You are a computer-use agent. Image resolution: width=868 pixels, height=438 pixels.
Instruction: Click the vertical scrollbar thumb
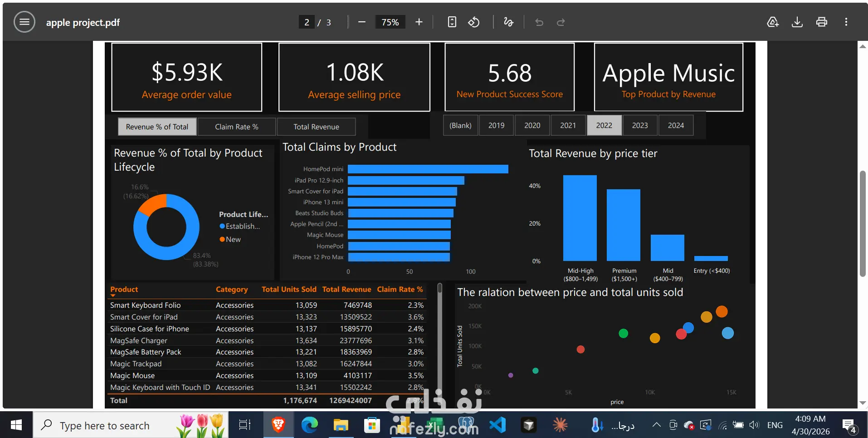pyautogui.click(x=863, y=223)
